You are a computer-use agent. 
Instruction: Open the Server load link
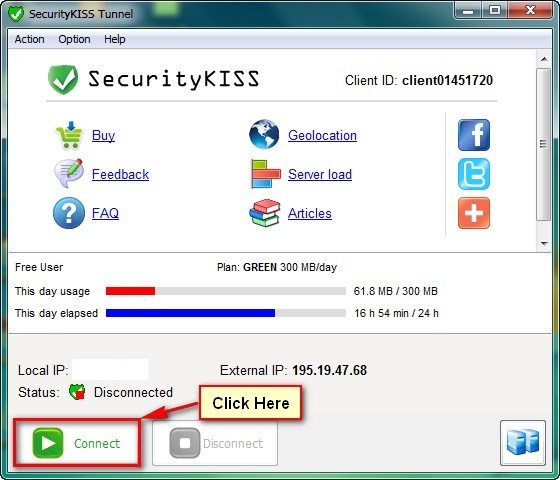[x=320, y=174]
